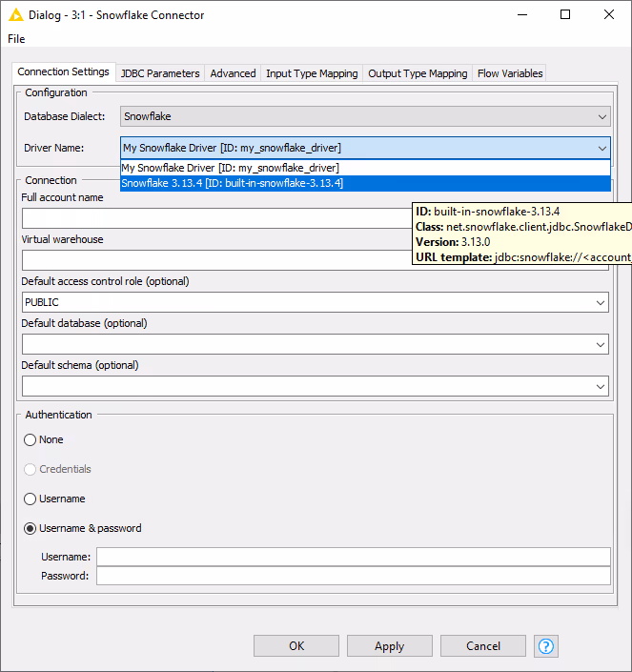Click the KNIME warning triangle title icon
The image size is (632, 672).
[x=15, y=15]
